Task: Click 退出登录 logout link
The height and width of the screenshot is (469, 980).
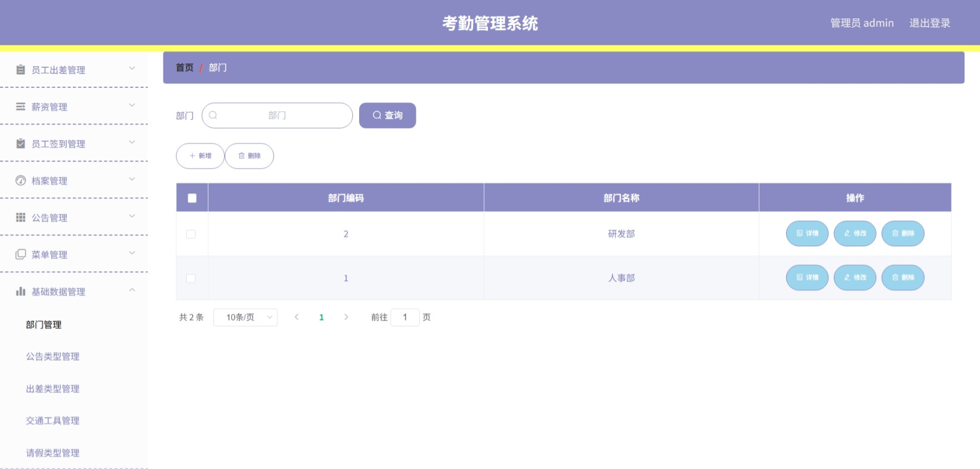Action: click(929, 23)
